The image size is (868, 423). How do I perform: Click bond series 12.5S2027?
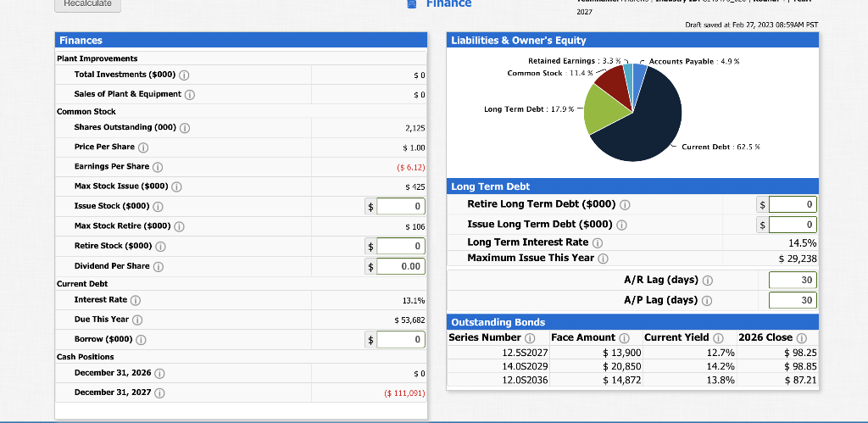click(525, 353)
